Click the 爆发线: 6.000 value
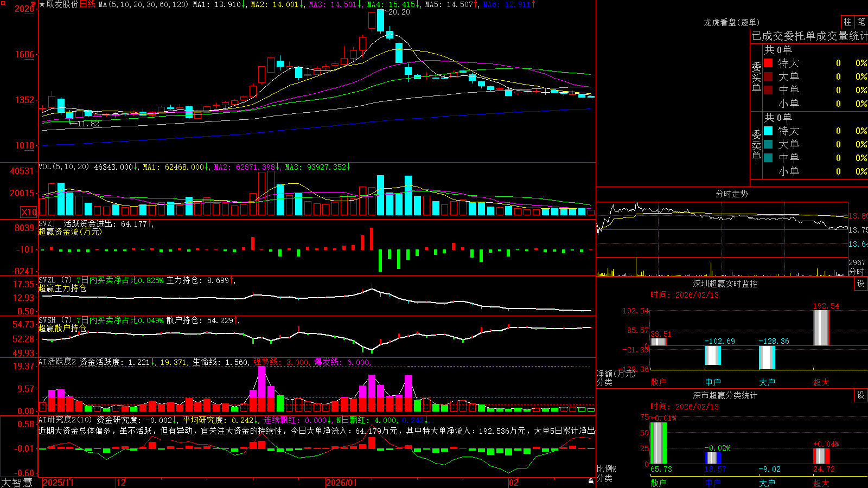The width and height of the screenshot is (868, 488). tap(342, 362)
